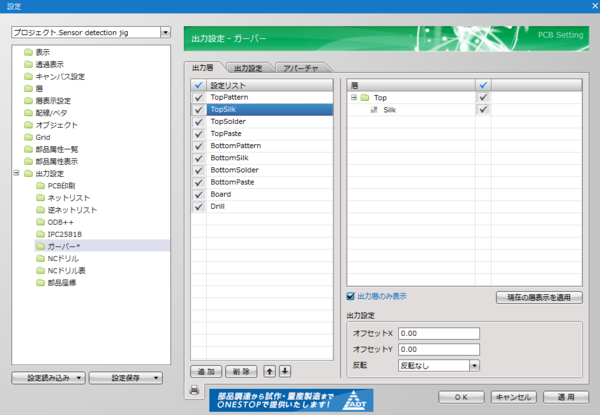Select the ODB++ folder icon

39,221
